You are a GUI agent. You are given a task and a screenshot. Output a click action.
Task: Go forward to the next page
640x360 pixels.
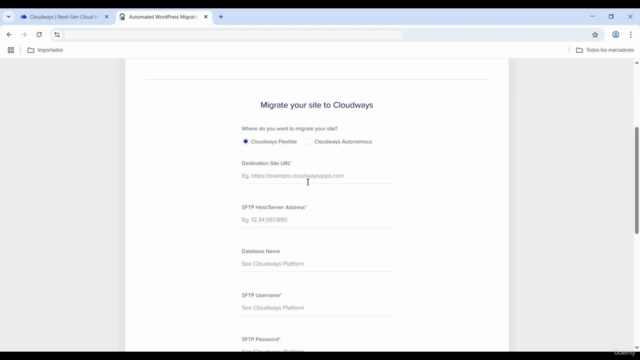coord(24,35)
